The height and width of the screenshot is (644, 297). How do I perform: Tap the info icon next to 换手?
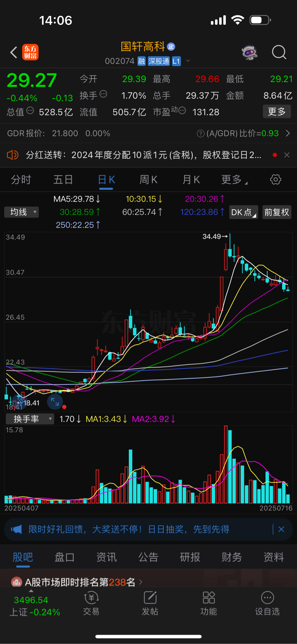103,94
